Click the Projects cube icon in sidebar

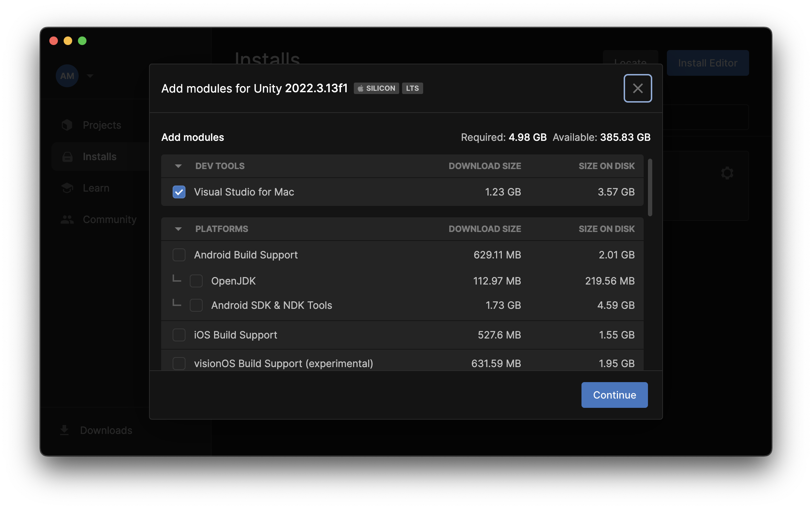[67, 125]
